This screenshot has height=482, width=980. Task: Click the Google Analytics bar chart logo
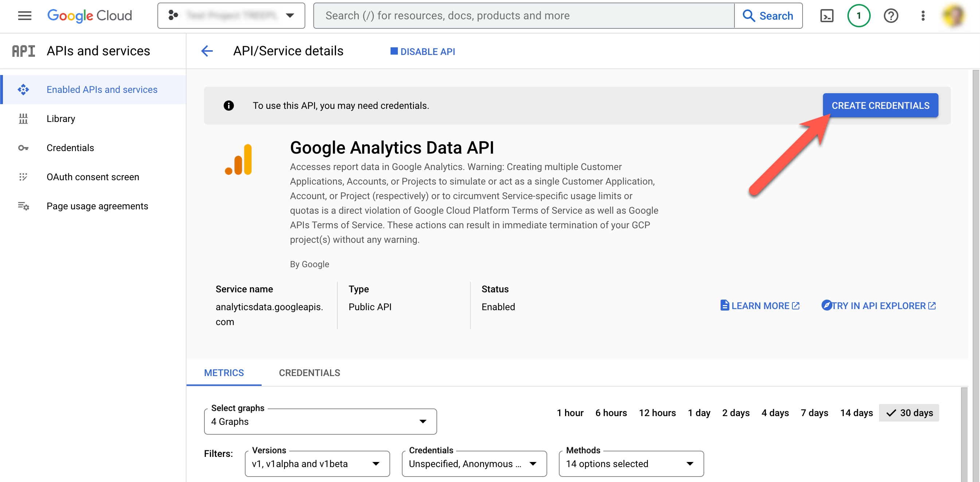tap(239, 159)
